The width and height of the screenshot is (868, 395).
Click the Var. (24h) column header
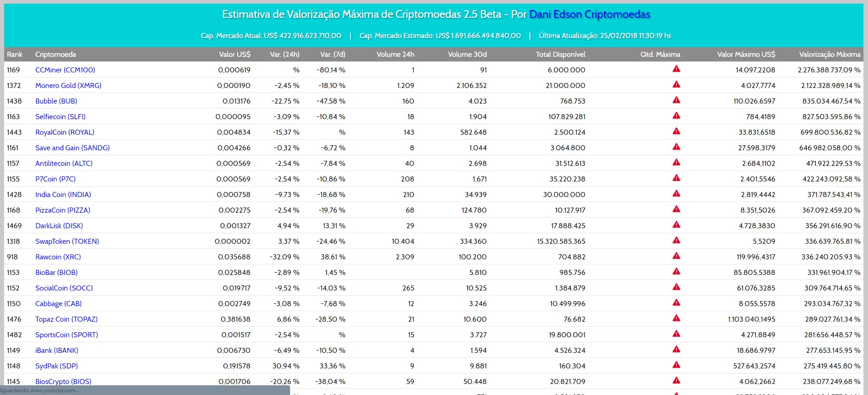click(x=284, y=55)
